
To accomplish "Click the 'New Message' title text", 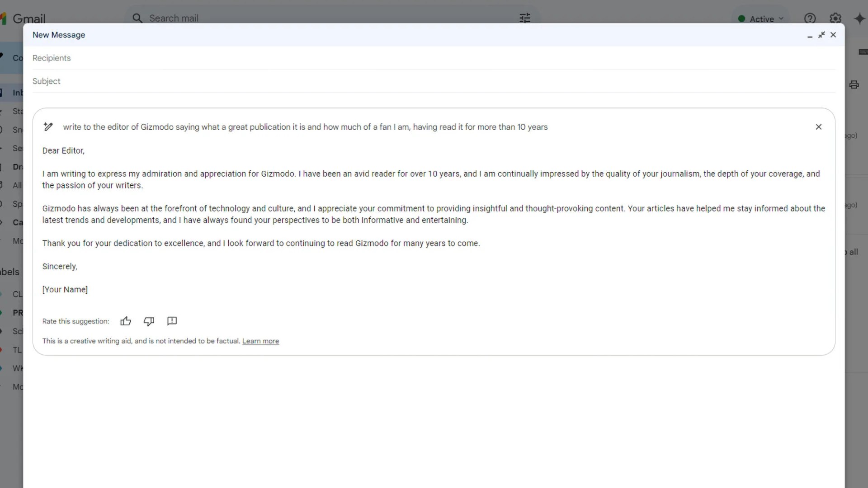I will (59, 35).
